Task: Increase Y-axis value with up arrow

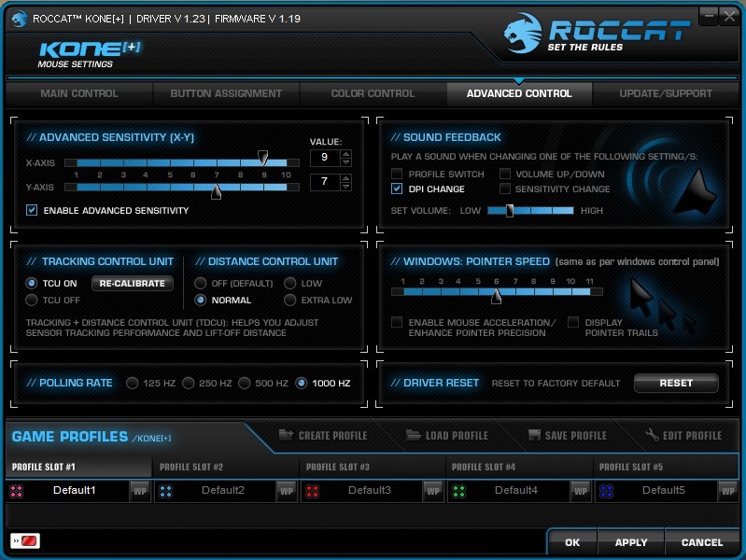Action: pyautogui.click(x=346, y=178)
